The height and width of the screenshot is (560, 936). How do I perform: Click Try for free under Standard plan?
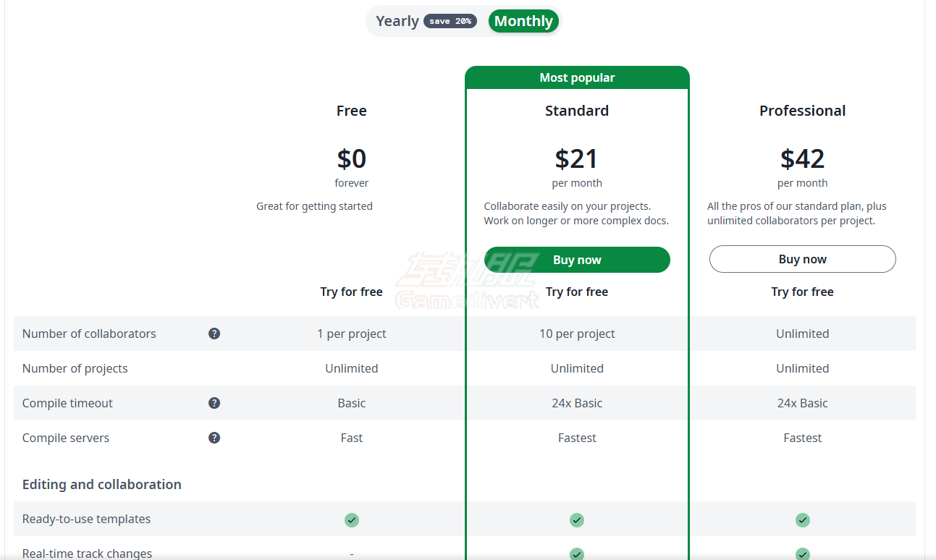click(x=577, y=292)
